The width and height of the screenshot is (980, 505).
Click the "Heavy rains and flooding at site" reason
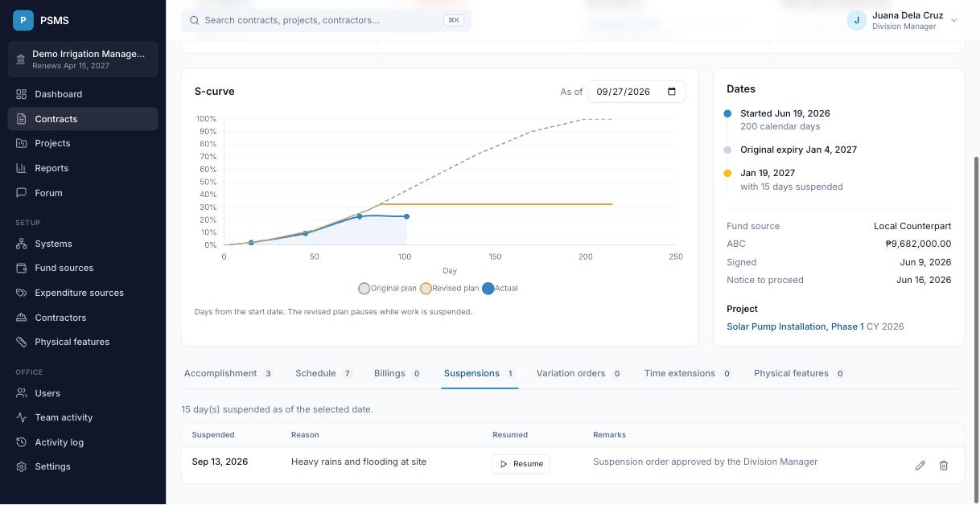tap(359, 462)
